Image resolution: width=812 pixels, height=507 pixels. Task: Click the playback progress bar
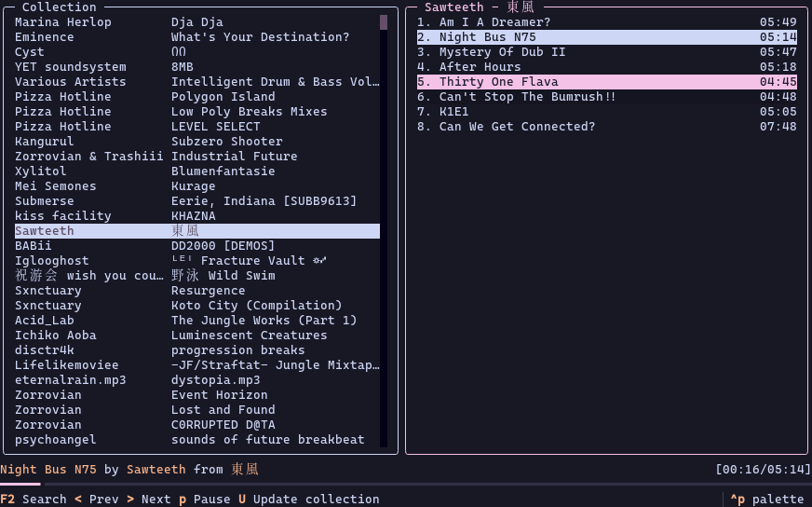click(x=406, y=485)
